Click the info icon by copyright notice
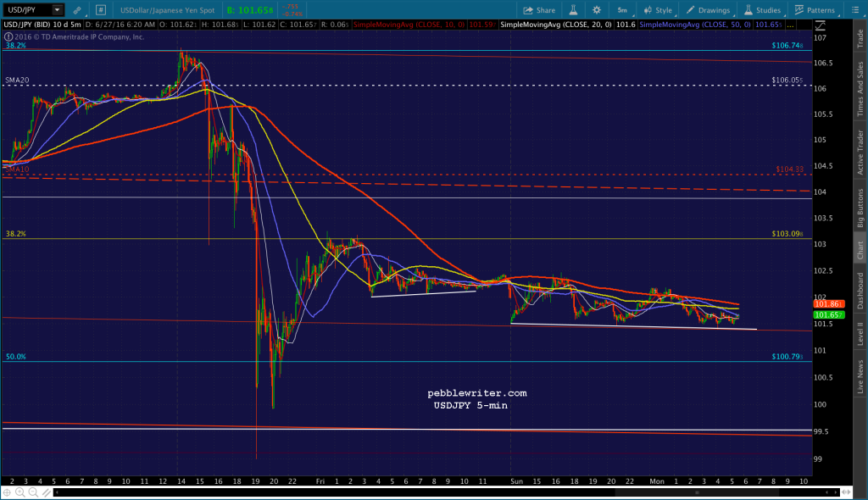868x500 pixels. click(8, 37)
